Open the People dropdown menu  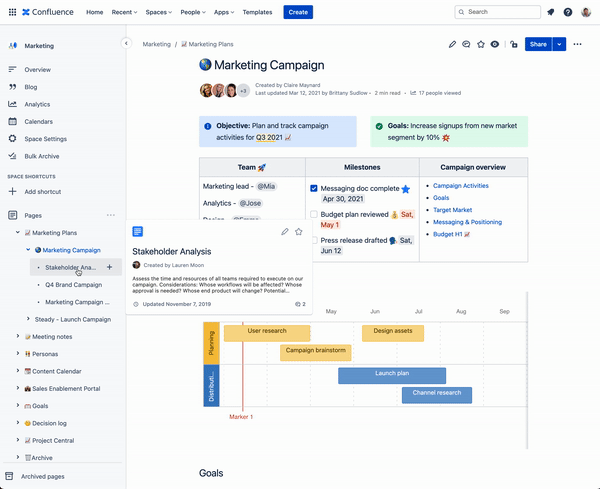click(193, 12)
